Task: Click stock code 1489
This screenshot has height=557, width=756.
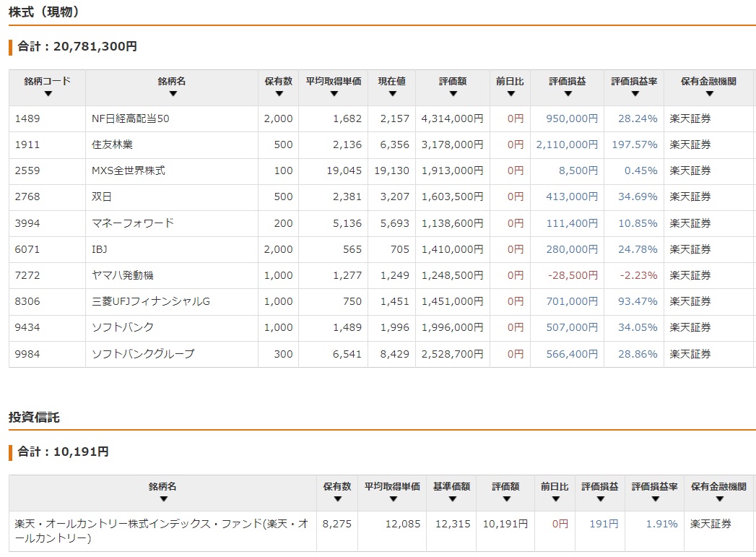Action: point(27,118)
